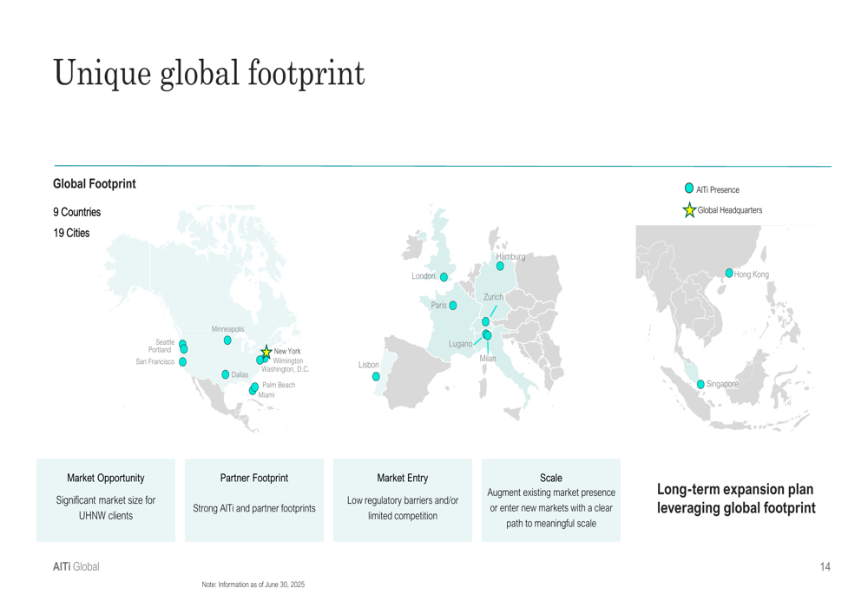The width and height of the screenshot is (868, 595).
Task: Click the London presence dot
Action: (444, 277)
